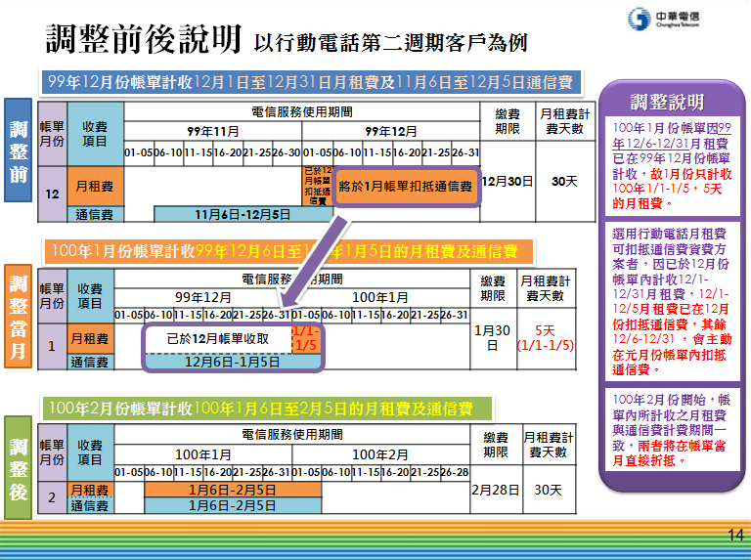Click the 月租費 cell in bill-month 2 row
This screenshot has height=560, width=751.
tap(90, 490)
